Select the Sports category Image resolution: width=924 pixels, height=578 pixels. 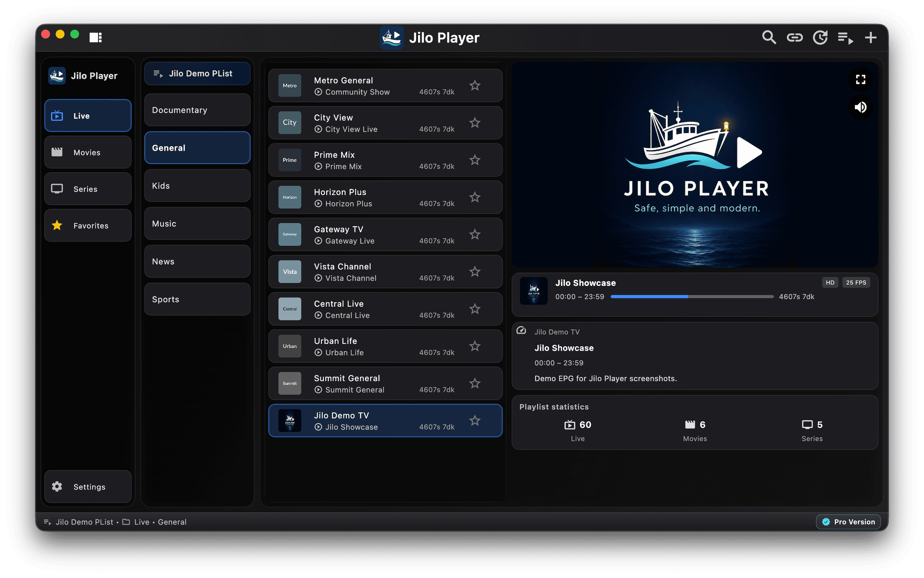[x=197, y=299]
